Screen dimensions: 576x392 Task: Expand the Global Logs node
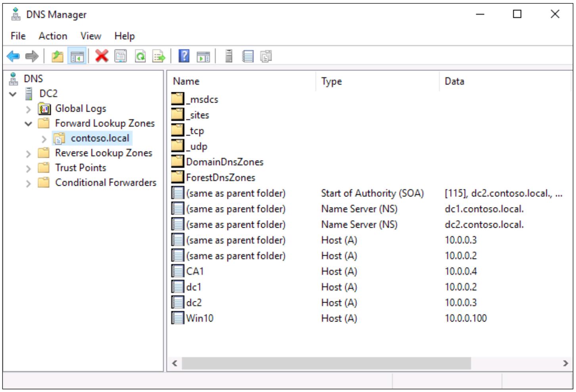click(x=29, y=109)
